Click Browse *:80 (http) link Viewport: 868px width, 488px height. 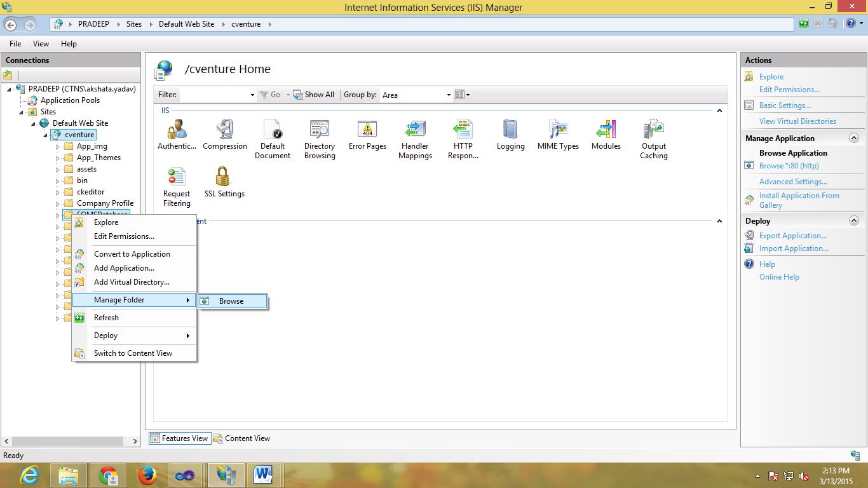pos(789,166)
